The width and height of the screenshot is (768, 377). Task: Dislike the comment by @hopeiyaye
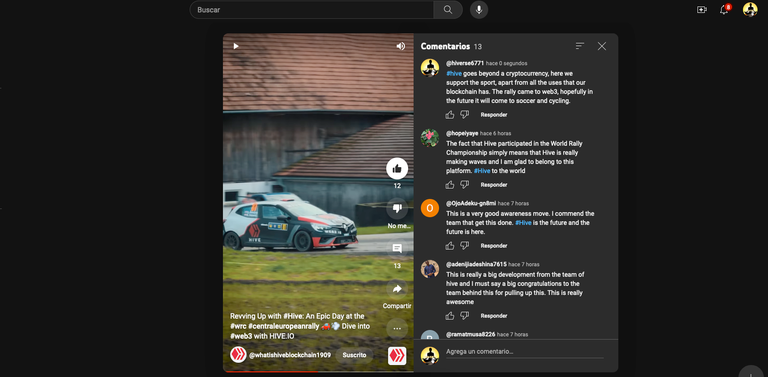coord(465,185)
